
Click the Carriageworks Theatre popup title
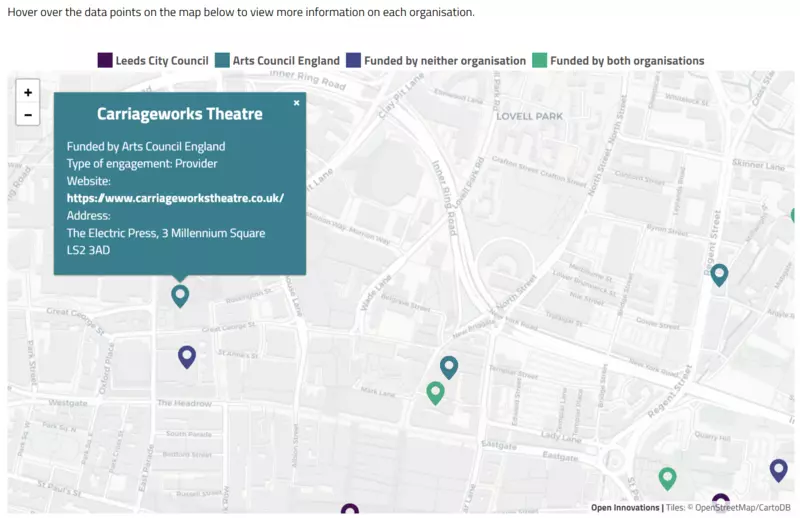click(x=180, y=113)
